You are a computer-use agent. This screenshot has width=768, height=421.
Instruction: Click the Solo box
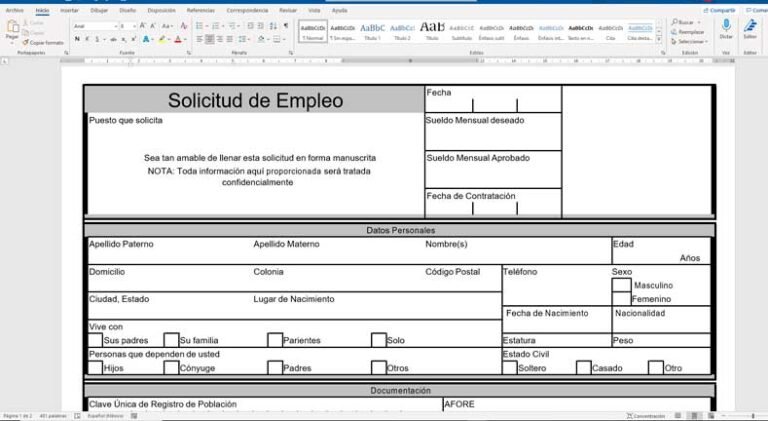click(x=379, y=340)
